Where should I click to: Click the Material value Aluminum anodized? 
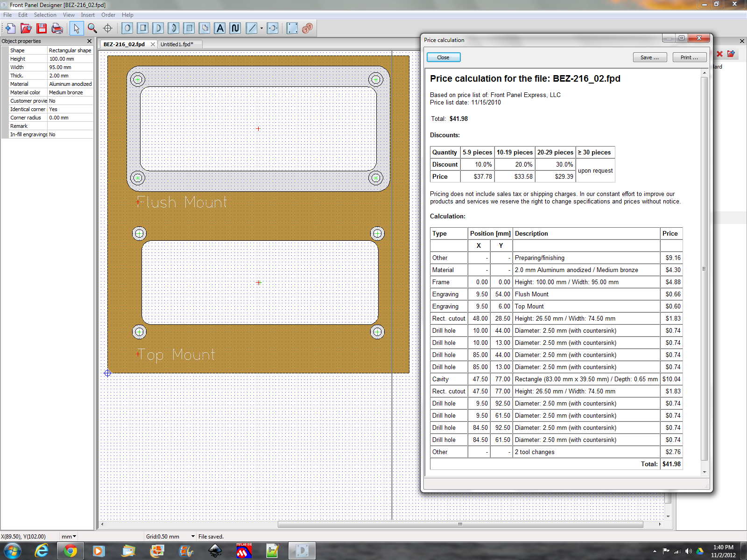click(x=70, y=84)
